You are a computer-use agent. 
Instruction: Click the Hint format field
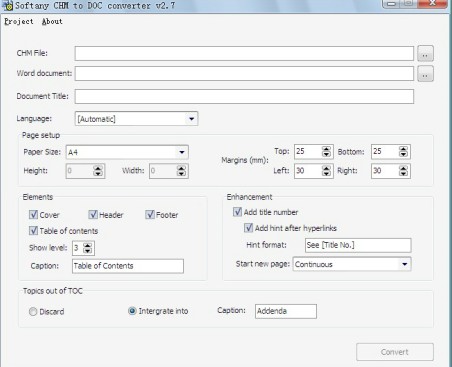click(x=358, y=245)
